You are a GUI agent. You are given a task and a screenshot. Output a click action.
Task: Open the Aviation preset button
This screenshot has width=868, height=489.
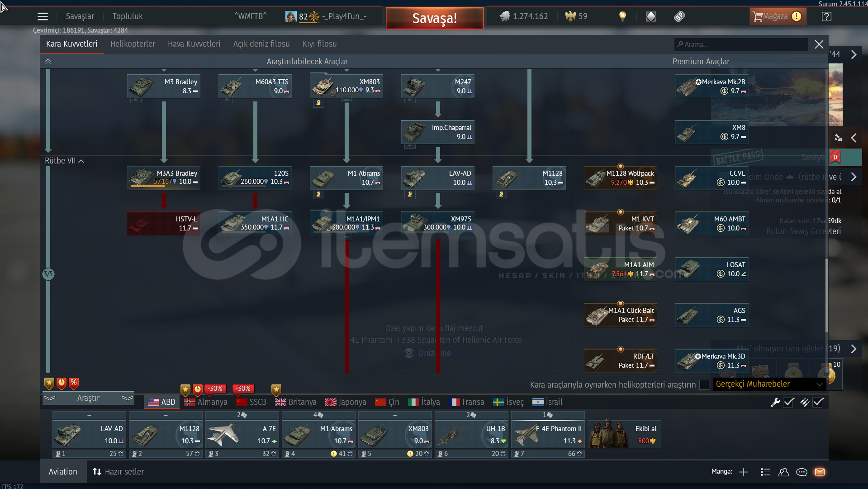[63, 472]
